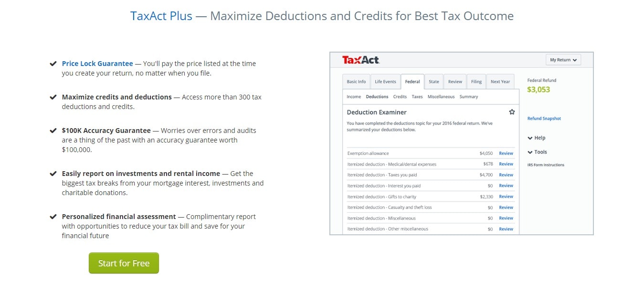Click Personalized financial assessment bold text
The image size is (644, 285).
coord(119,217)
